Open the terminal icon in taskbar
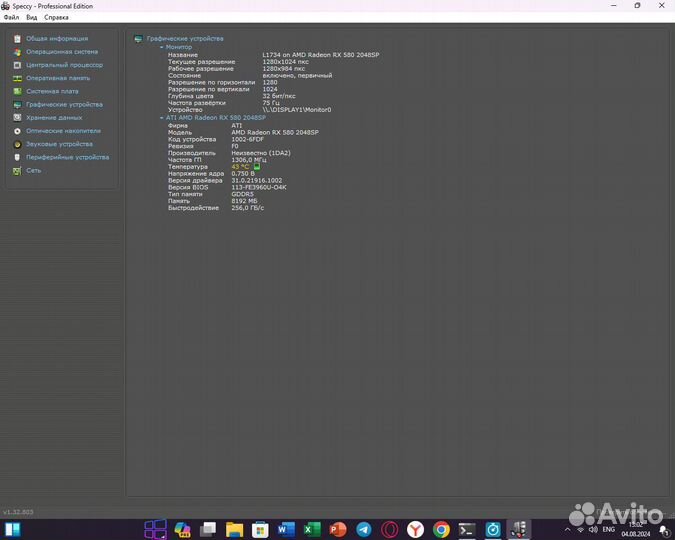The height and width of the screenshot is (540, 675). 467,529
